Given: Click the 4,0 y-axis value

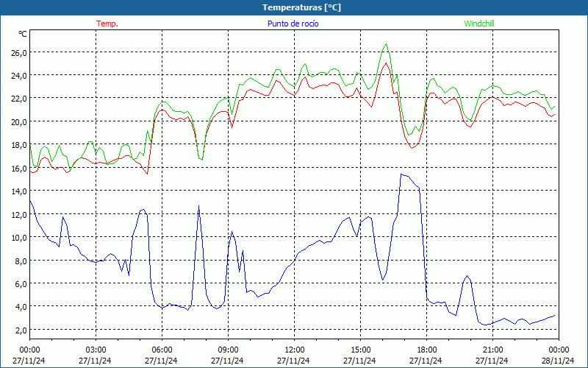Looking at the screenshot, I should pos(21,307).
